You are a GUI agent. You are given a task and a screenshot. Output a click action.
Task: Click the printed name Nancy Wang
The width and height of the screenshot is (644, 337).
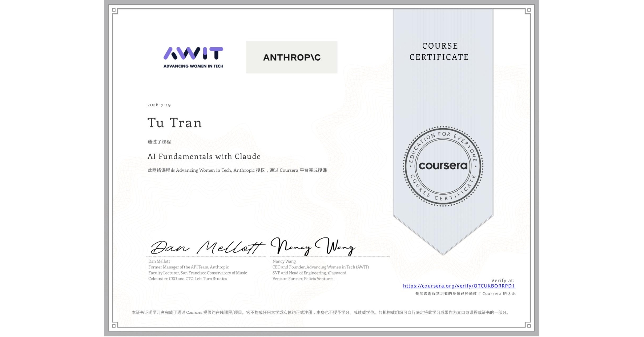coord(284,261)
